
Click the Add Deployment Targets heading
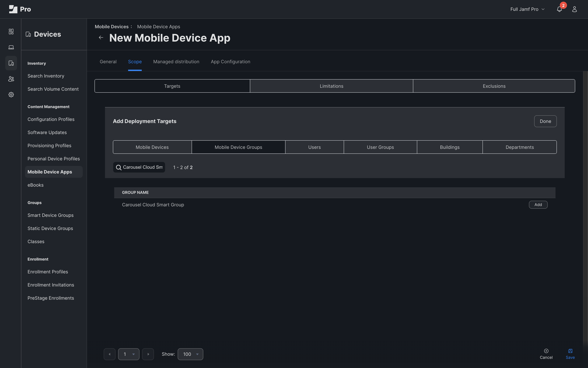pos(145,121)
